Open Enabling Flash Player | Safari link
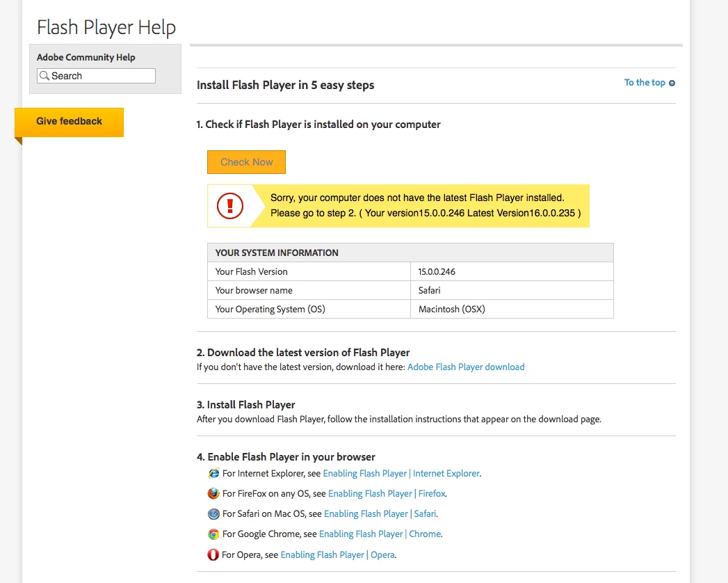The image size is (728, 583). (380, 514)
